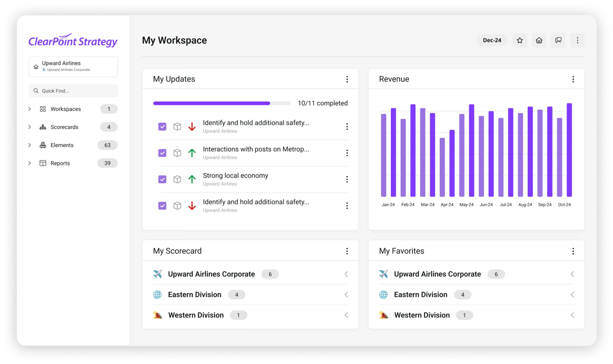This screenshot has height=364, width=613.
Task: Click the 39 count badge beside Reports
Action: [107, 163]
